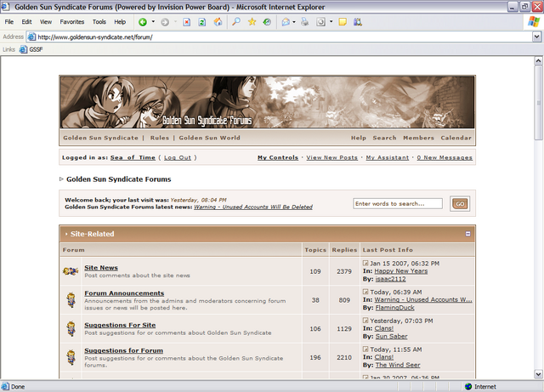Click the GO search button
The width and height of the screenshot is (544, 392).
pos(460,204)
